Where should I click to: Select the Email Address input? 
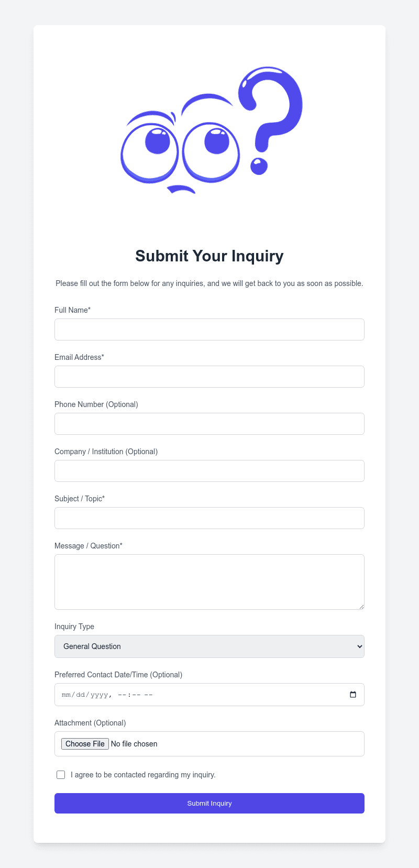coord(210,377)
